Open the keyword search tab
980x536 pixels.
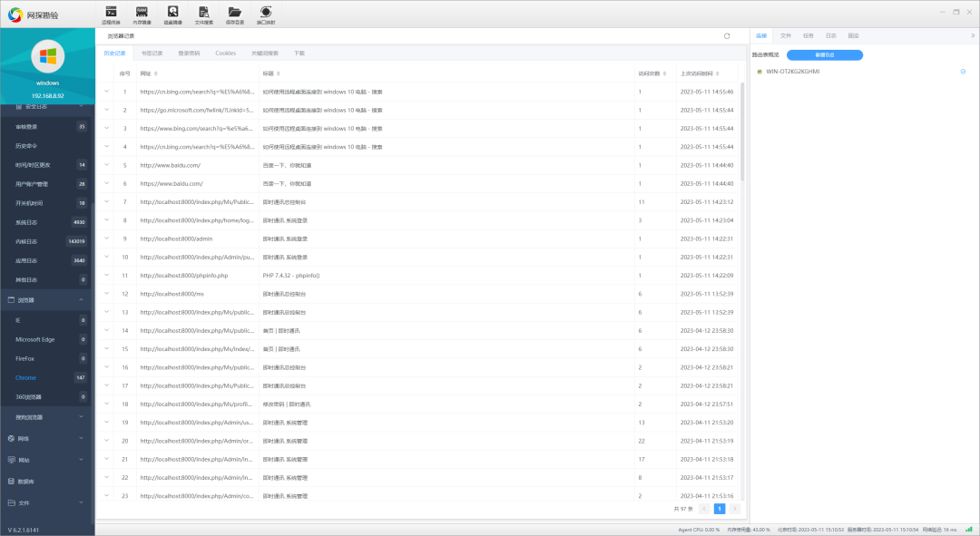coord(265,54)
